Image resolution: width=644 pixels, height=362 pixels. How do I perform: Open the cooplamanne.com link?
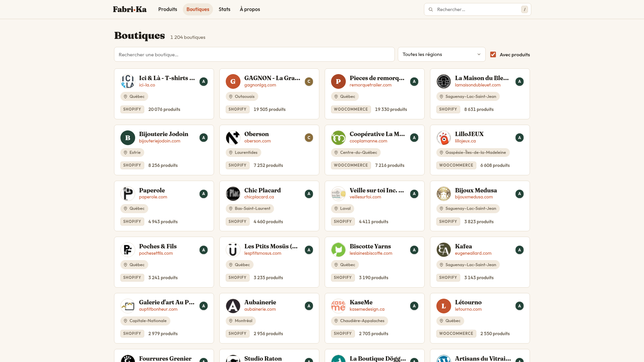click(x=368, y=141)
